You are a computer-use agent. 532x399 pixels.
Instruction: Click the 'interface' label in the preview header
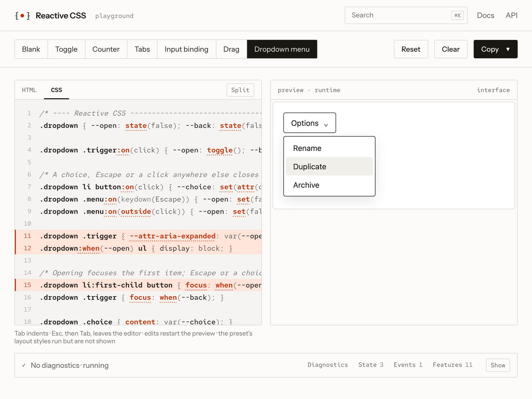(x=493, y=90)
